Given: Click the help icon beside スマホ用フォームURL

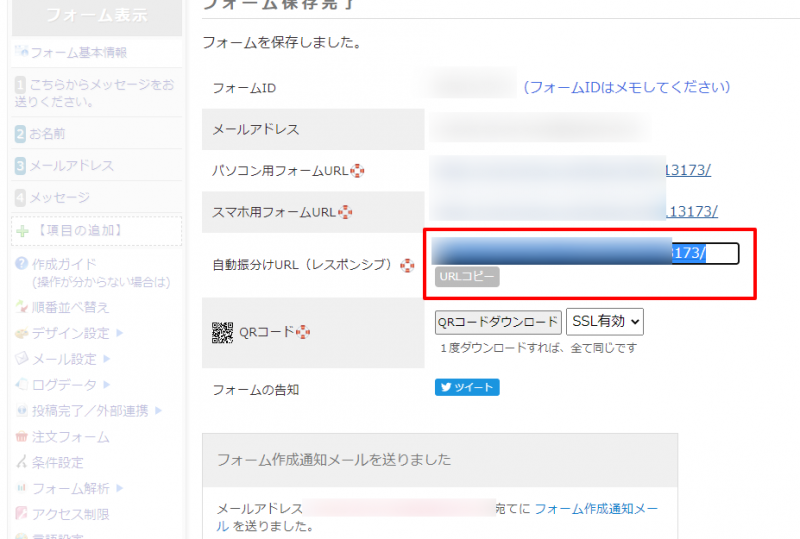Looking at the screenshot, I should point(347,212).
